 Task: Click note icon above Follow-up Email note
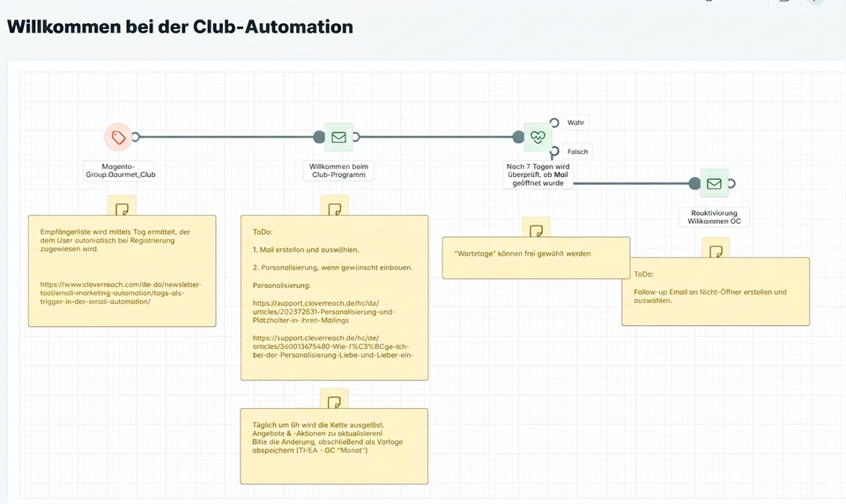point(716,249)
